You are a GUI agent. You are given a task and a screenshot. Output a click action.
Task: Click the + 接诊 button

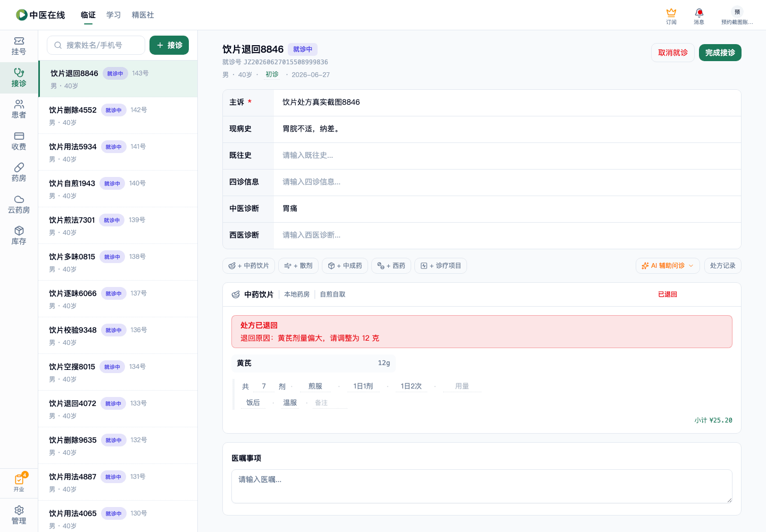click(x=169, y=45)
